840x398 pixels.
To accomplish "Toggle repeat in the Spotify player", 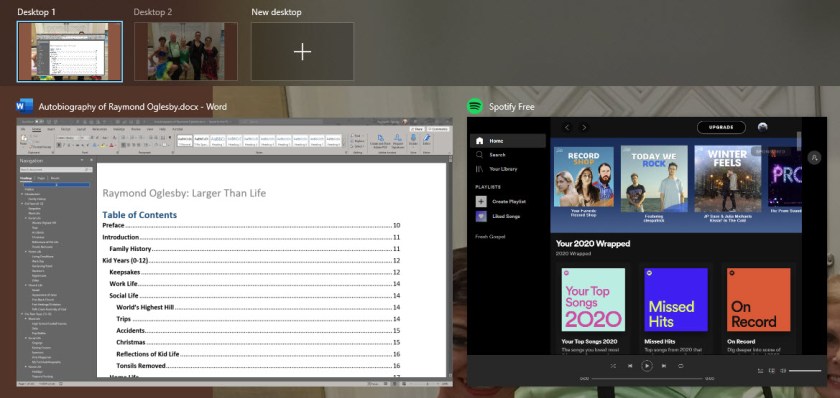I will tap(681, 366).
